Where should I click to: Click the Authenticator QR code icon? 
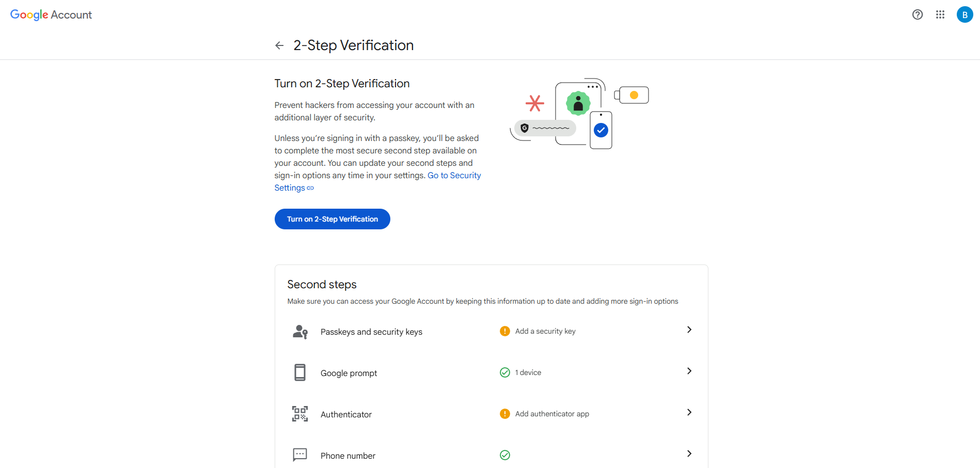[300, 414]
